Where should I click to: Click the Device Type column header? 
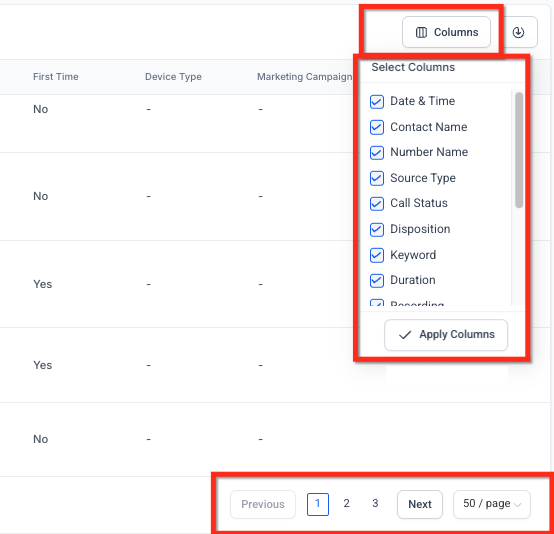(173, 77)
